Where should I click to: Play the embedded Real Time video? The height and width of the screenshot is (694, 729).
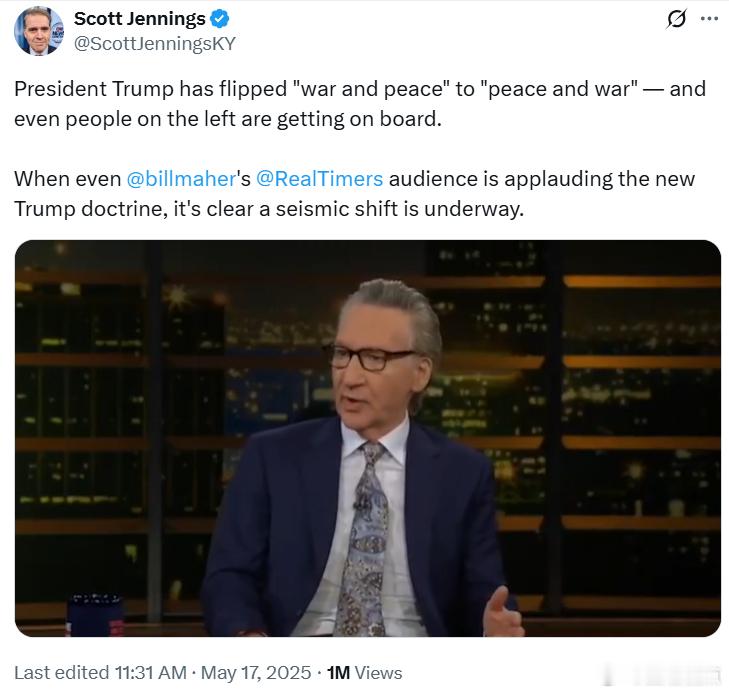point(368,438)
